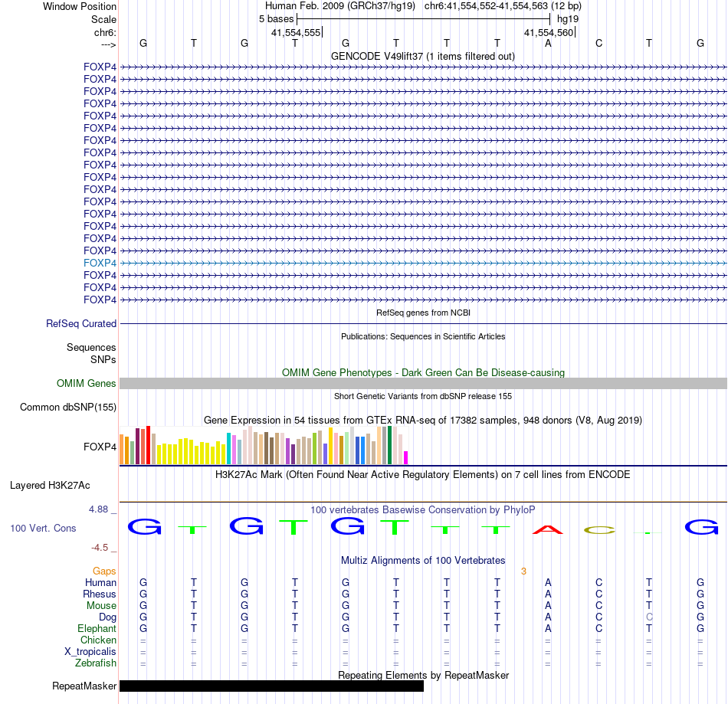Click the Common dbSNP(155) label

(67, 407)
